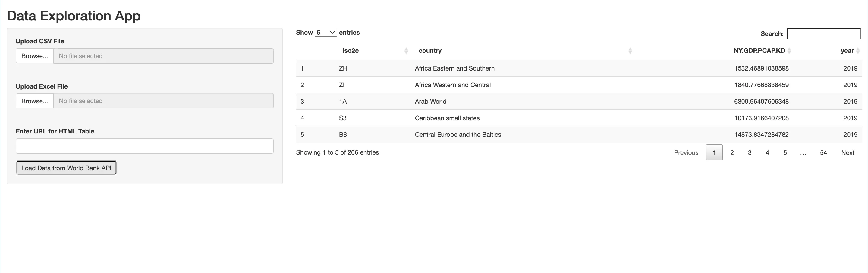The image size is (868, 273).
Task: Select the Caribbean small states row
Action: pyautogui.click(x=447, y=118)
